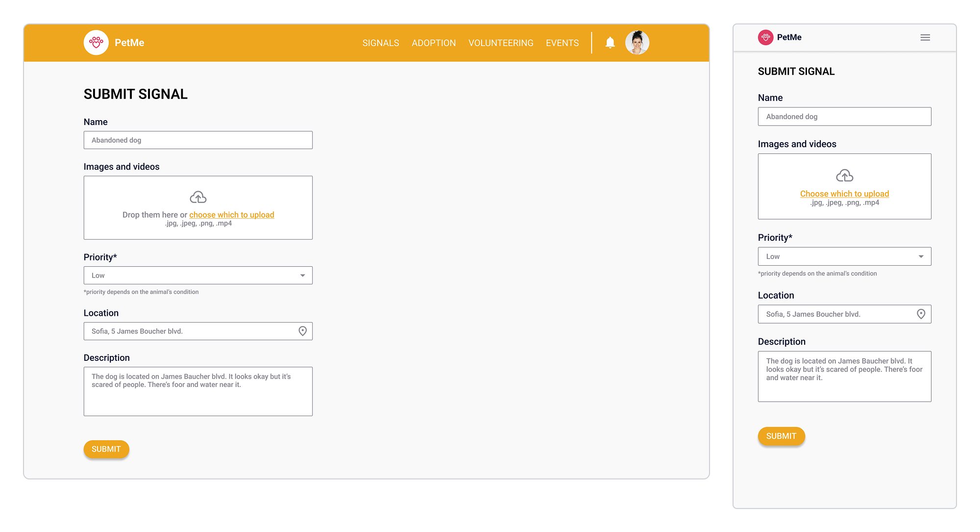Click the PetMe paw logo in desktop header
This screenshot has height=532, width=980.
(x=96, y=43)
